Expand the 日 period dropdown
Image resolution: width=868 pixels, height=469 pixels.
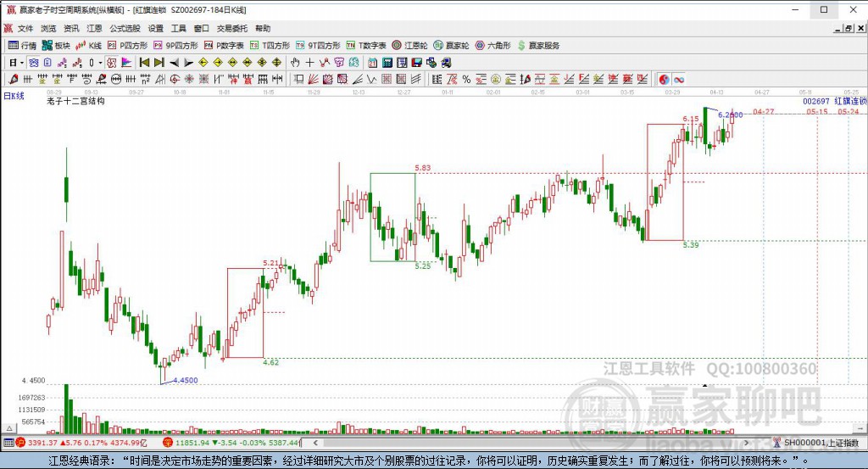tap(21, 63)
